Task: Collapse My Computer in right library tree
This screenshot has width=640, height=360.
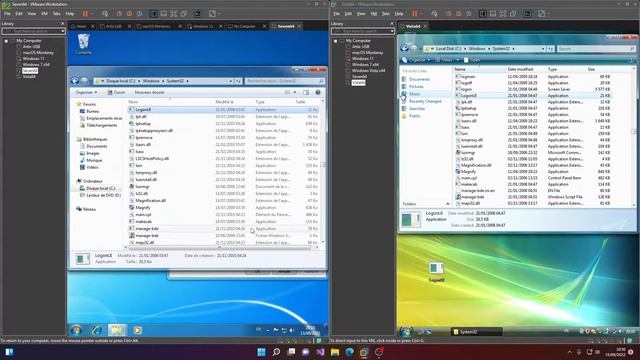Action: tap(336, 41)
